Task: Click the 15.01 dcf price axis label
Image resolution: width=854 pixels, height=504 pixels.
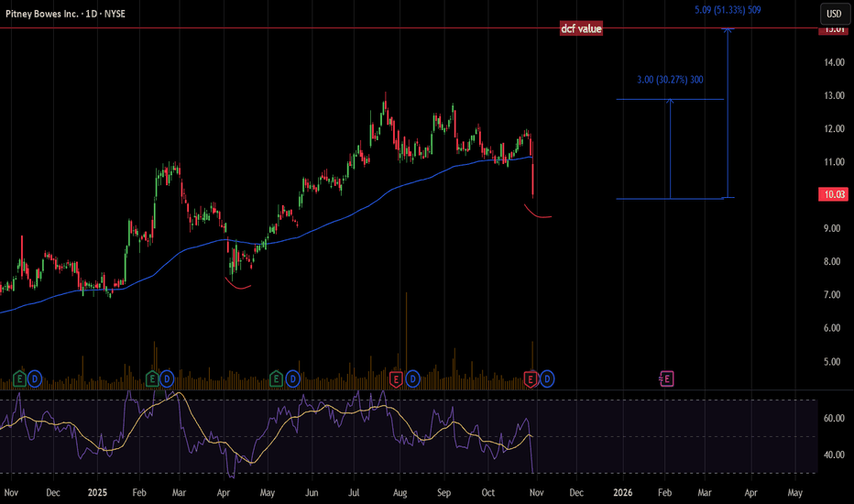Action: point(834,29)
